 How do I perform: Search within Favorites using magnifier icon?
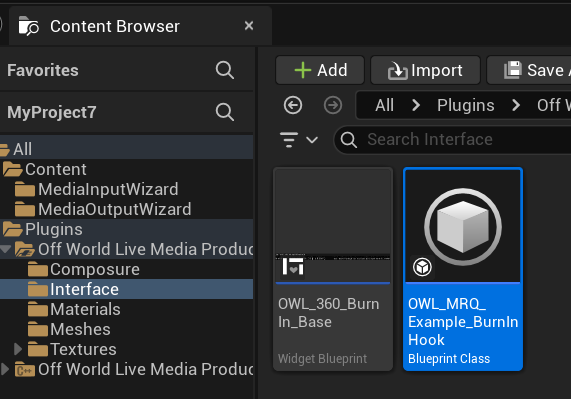coord(225,70)
